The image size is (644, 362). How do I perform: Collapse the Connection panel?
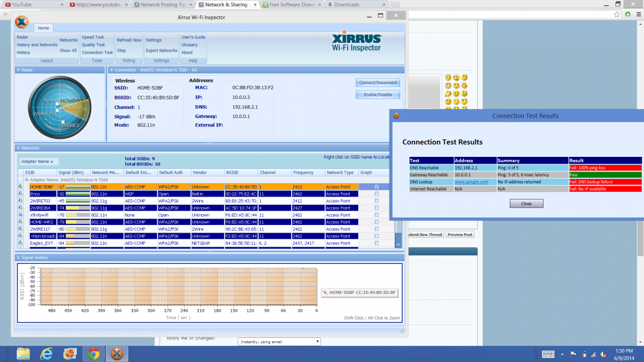click(x=111, y=70)
